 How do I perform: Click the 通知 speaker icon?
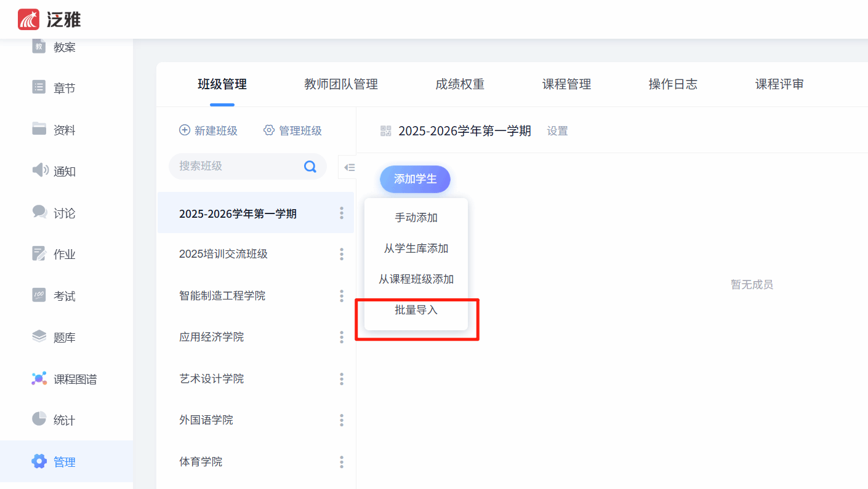[x=39, y=170]
